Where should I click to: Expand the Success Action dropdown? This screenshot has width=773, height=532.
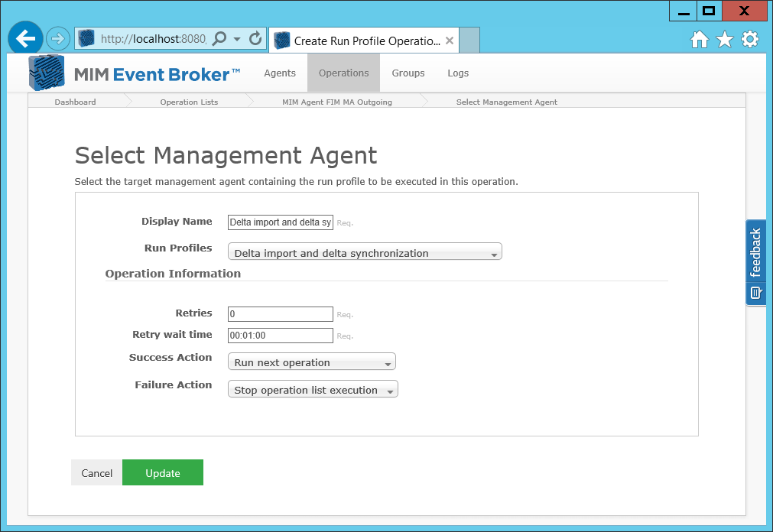[311, 362]
